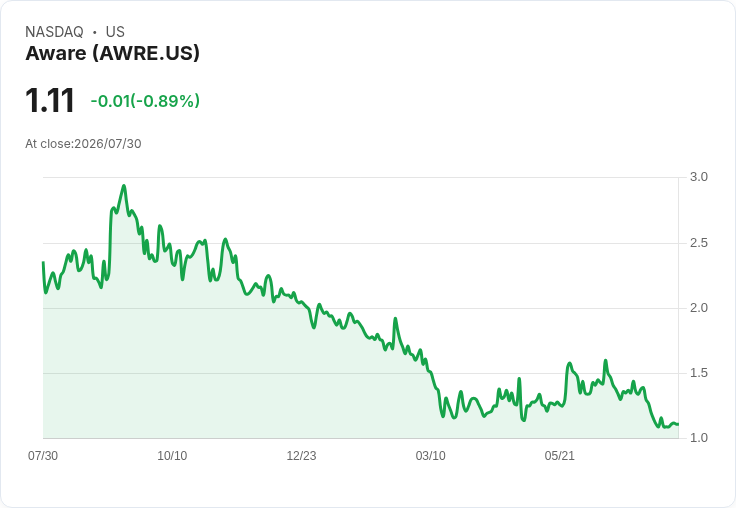736x508 pixels.
Task: Click the Aware (AWRE.US) stock title
Action: (112, 53)
